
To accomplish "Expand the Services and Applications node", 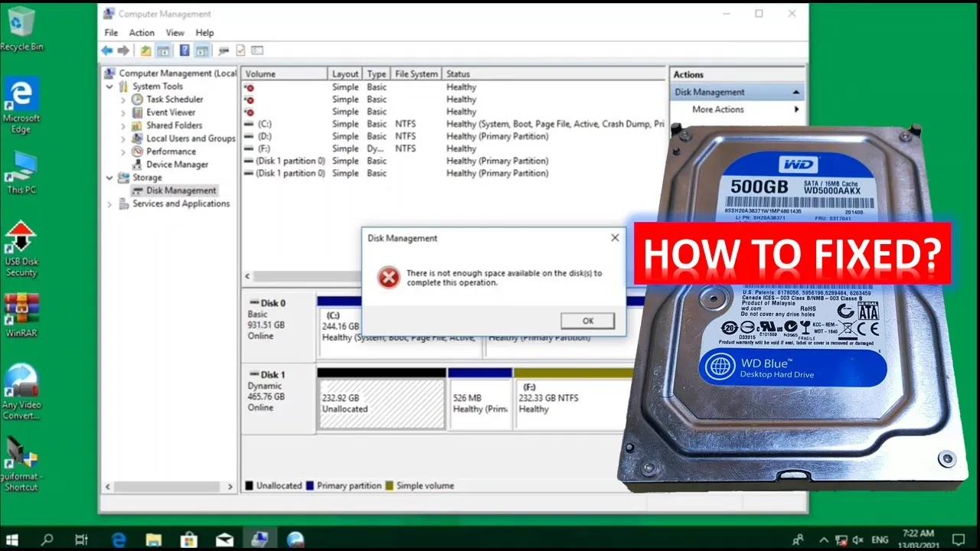I will pos(110,204).
